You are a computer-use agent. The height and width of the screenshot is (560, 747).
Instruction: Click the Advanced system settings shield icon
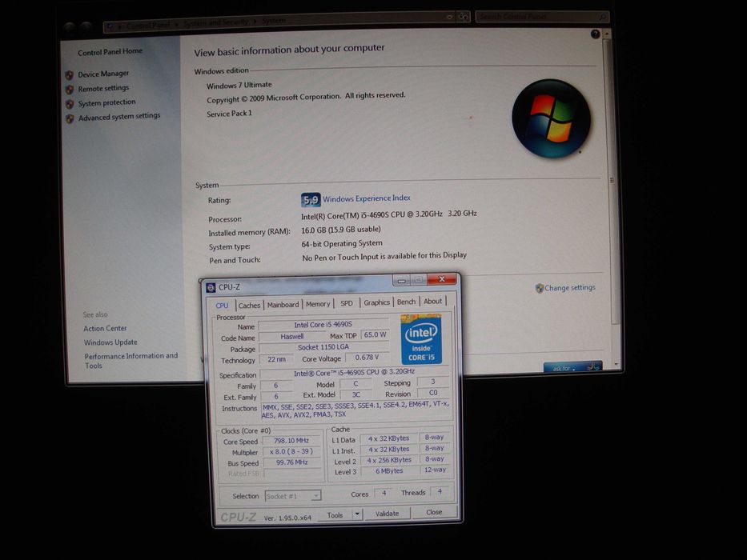[x=70, y=118]
